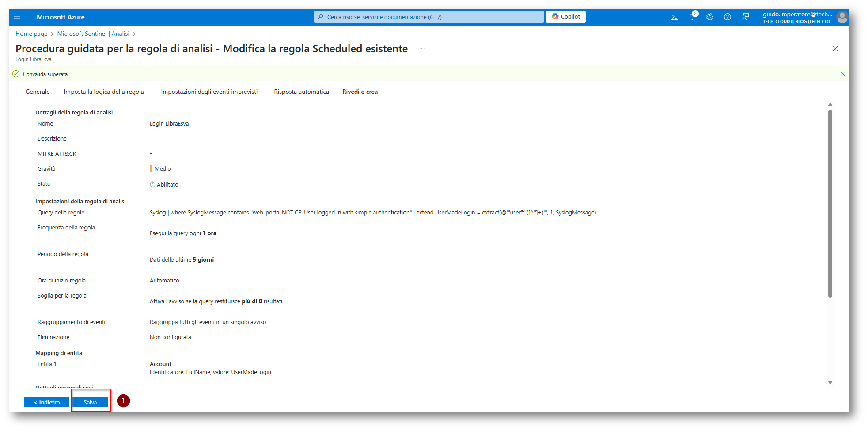Switch to 'Imposta la logica della regola' tab
This screenshot has width=868, height=431.
click(x=104, y=92)
